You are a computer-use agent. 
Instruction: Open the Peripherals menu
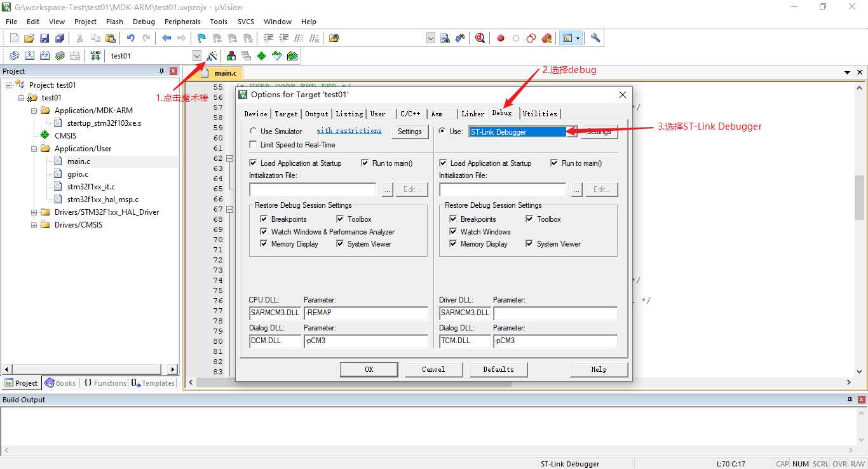[x=182, y=22]
